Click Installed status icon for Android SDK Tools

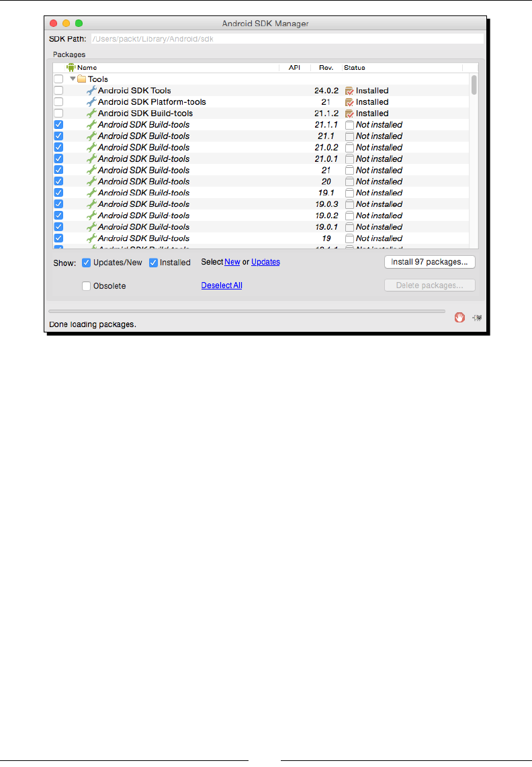349,91
